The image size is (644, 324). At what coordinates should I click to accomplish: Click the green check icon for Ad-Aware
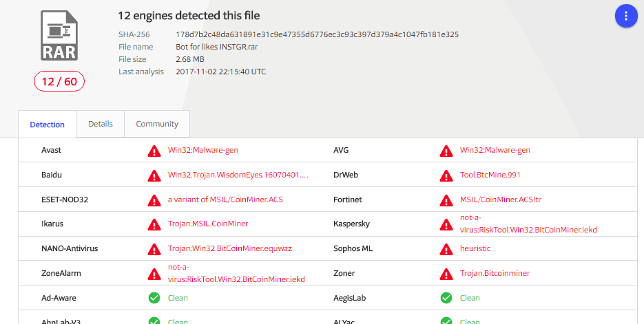click(x=154, y=298)
